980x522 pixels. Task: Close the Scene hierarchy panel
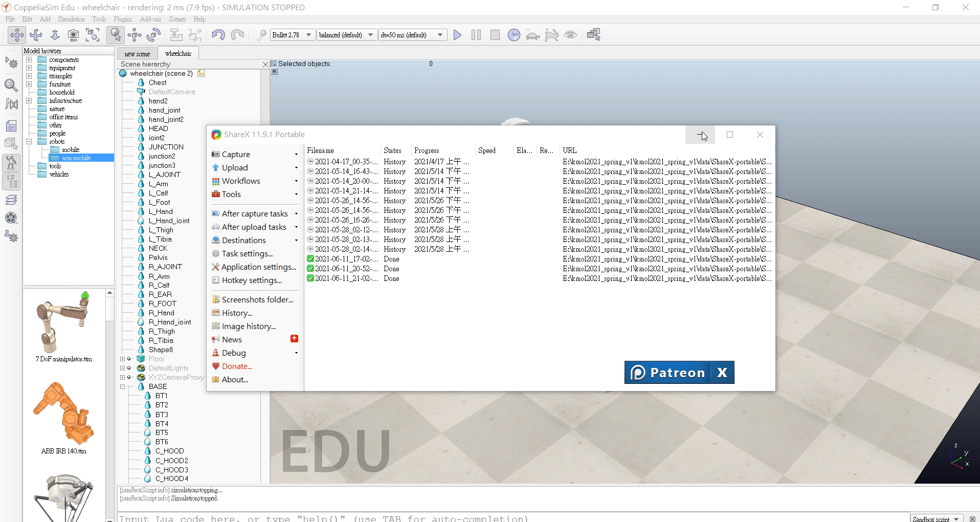pos(265,64)
